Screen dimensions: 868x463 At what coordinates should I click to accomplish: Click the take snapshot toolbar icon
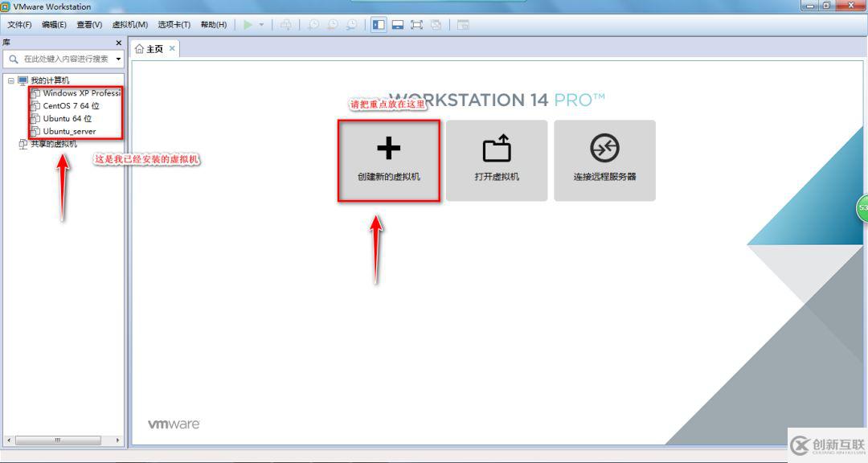pos(313,25)
